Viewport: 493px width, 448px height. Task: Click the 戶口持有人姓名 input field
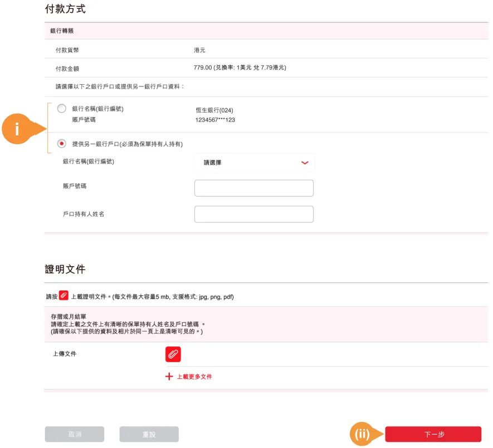[254, 214]
